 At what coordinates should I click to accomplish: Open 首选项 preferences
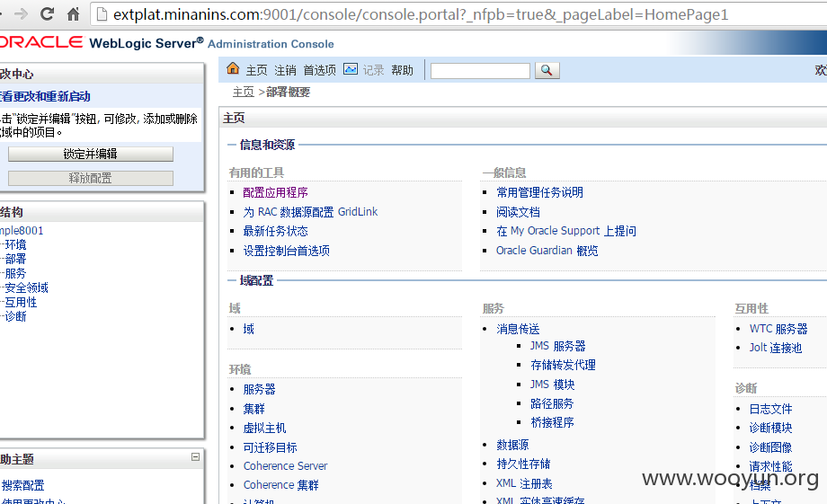click(320, 70)
